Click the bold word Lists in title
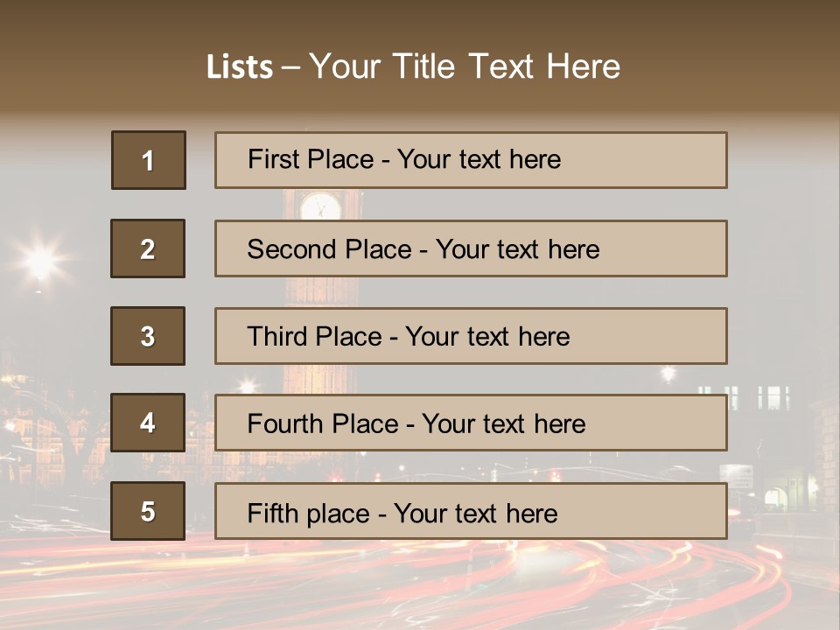 [x=240, y=66]
